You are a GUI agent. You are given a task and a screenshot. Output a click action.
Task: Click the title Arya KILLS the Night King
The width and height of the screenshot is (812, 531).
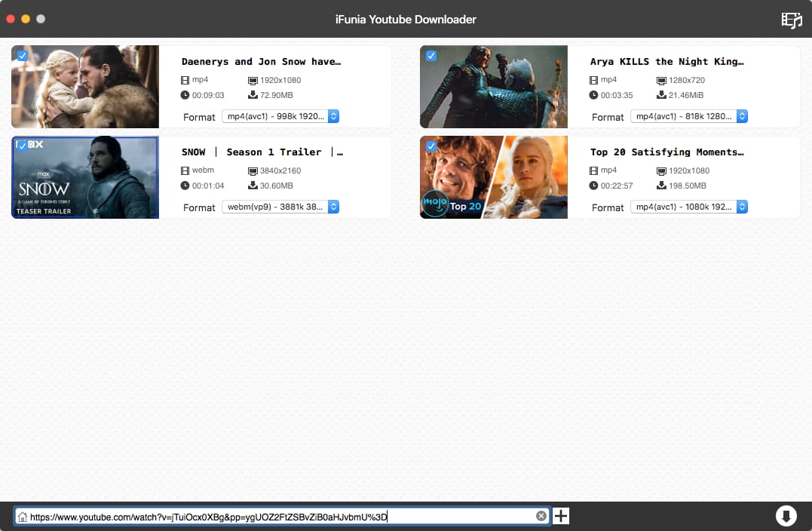pos(666,62)
